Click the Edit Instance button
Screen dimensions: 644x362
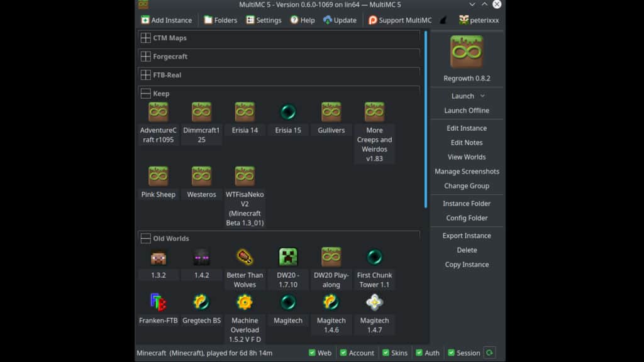tap(467, 128)
